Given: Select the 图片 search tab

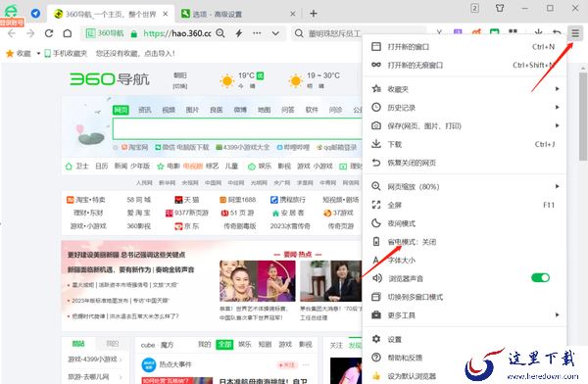Looking at the screenshot, I should [192, 110].
